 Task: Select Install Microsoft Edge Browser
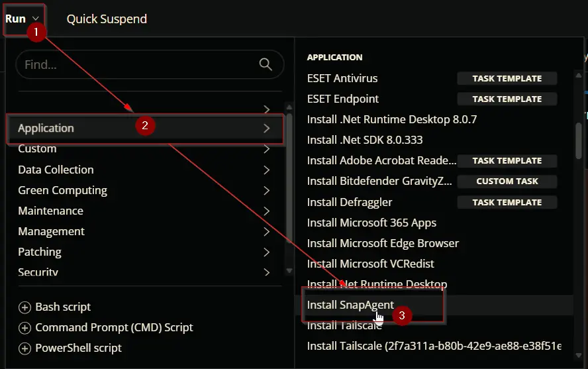pos(383,243)
